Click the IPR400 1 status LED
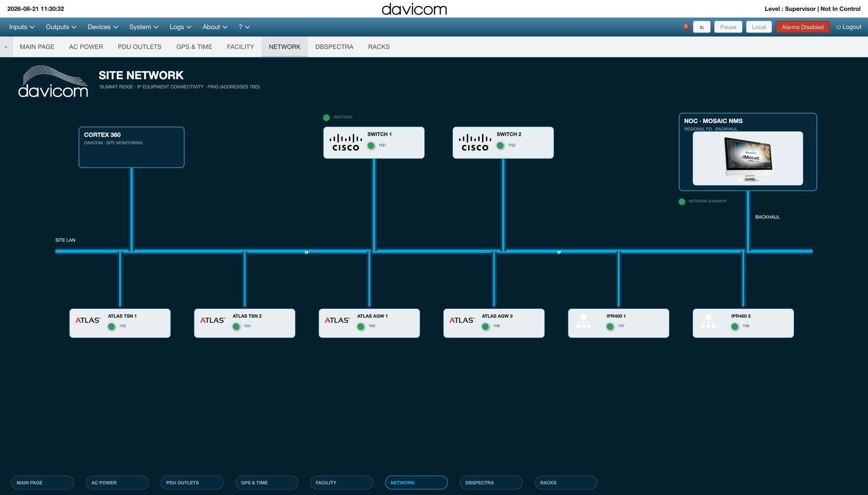 coord(610,326)
